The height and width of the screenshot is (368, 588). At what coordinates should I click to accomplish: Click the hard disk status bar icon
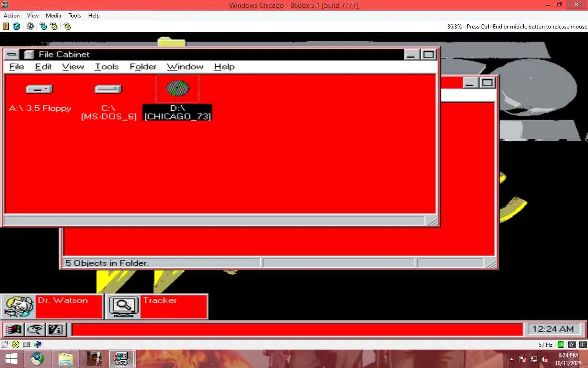(27, 344)
